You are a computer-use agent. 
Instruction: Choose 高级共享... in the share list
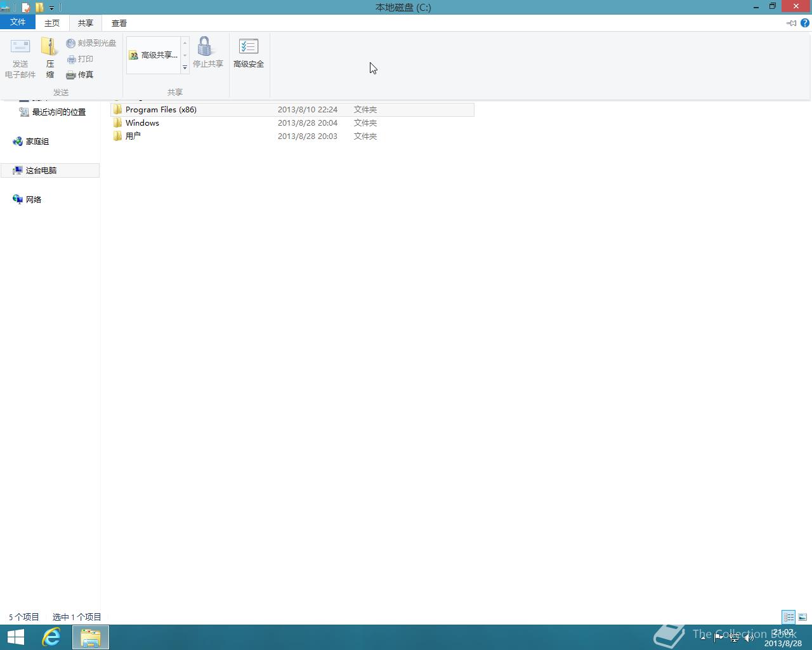click(154, 55)
